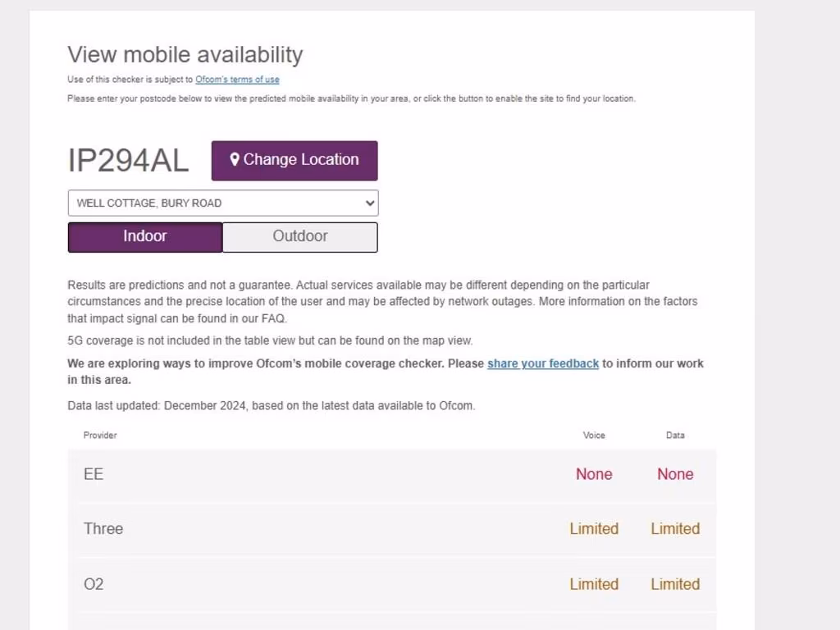
Task: Click EE's Data status None
Action: [x=675, y=474]
